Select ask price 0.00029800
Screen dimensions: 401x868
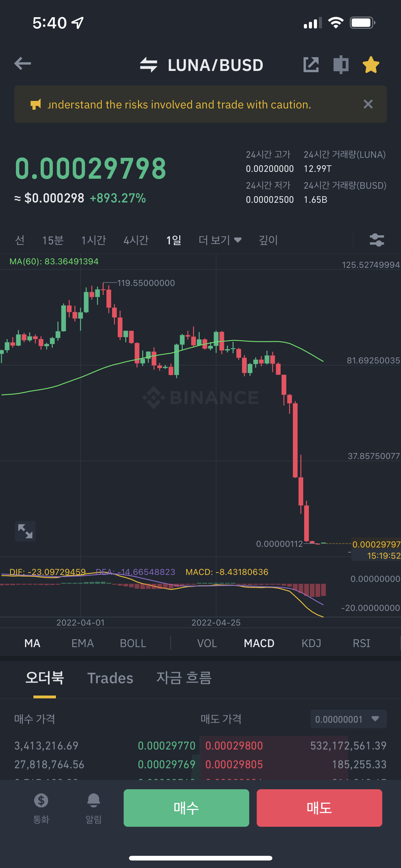(x=234, y=746)
